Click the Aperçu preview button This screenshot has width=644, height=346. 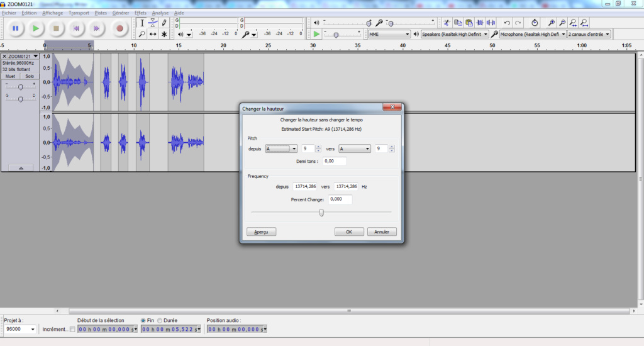tap(261, 232)
